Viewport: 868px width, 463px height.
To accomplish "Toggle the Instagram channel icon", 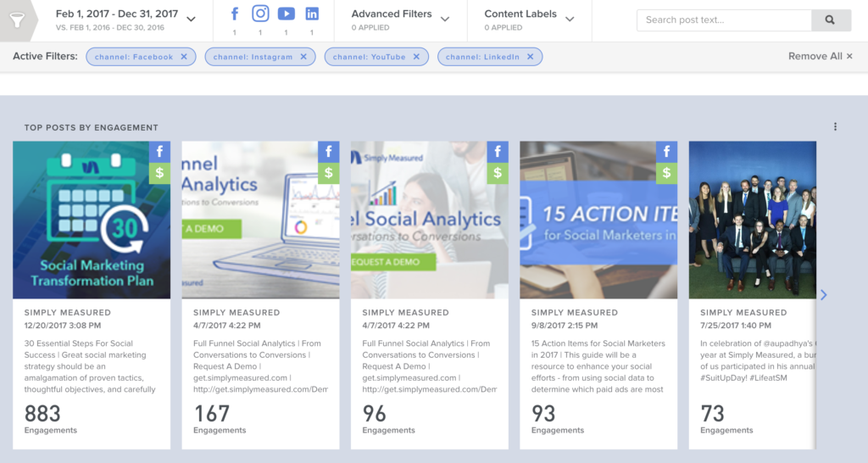I will [260, 14].
